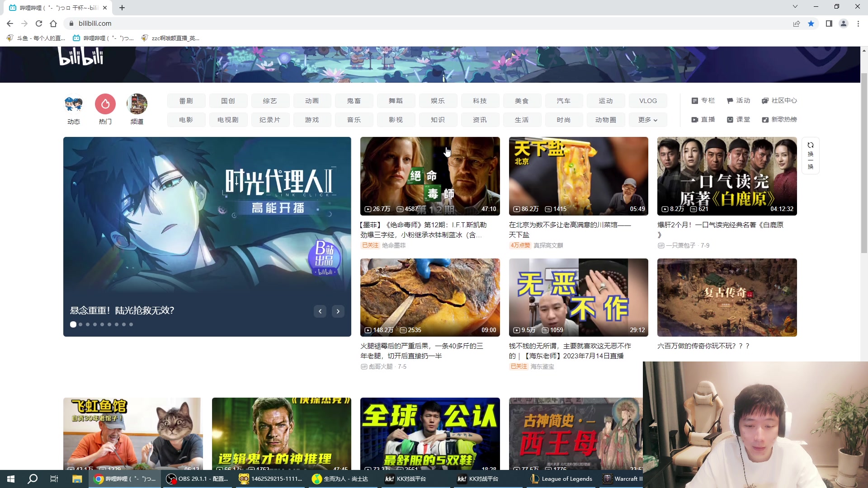Select the 电影 category
The image size is (868, 488).
click(186, 120)
